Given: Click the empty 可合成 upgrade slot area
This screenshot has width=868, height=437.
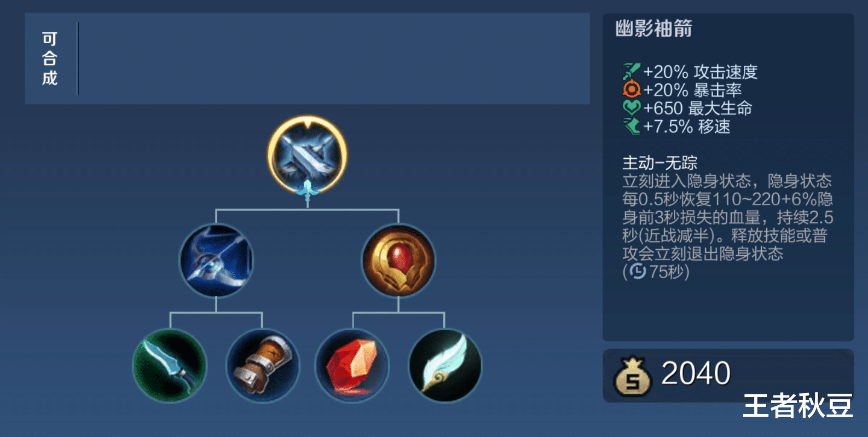Looking at the screenshot, I should click(x=333, y=59).
